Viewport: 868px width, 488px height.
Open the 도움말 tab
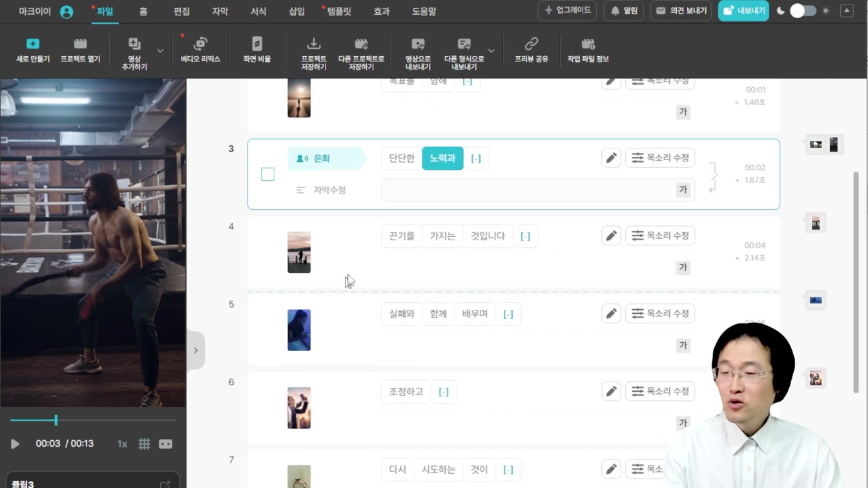pyautogui.click(x=424, y=12)
